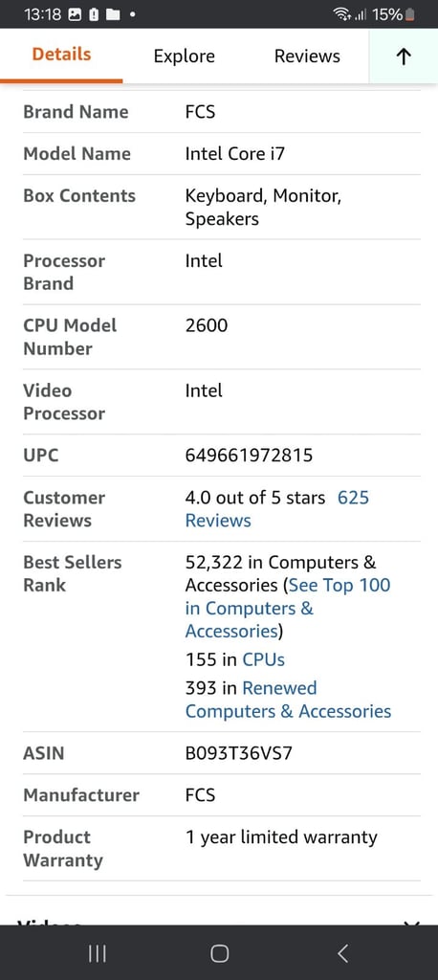Image resolution: width=438 pixels, height=980 pixels.
Task: Tap the picture notification icon in status bar
Action: 75,13
